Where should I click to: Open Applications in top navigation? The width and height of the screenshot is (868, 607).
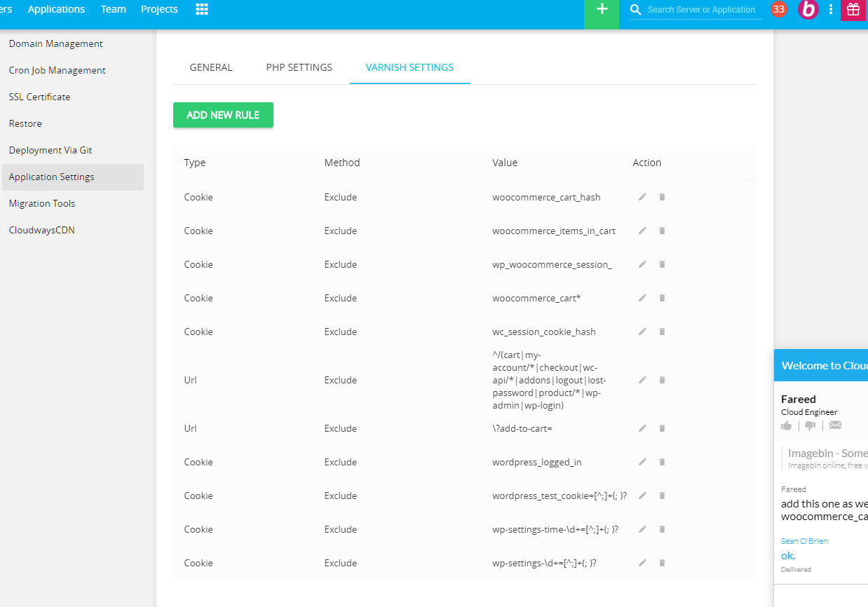(x=56, y=9)
